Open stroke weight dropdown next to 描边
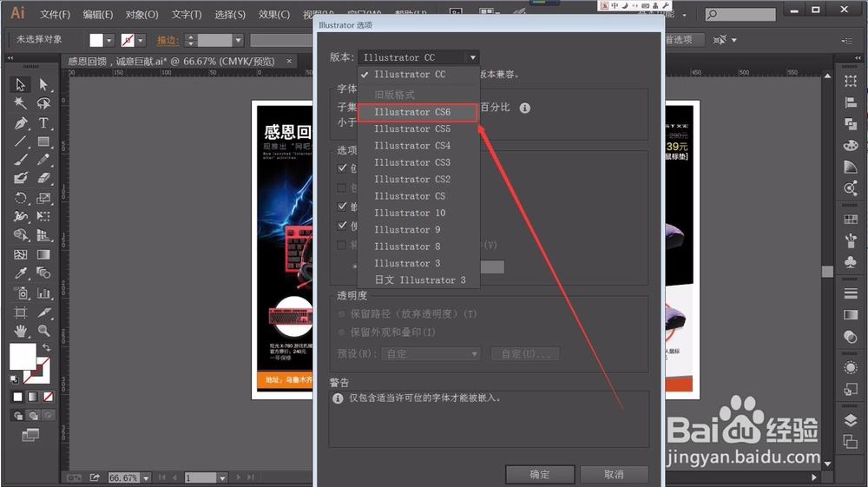 (238, 40)
